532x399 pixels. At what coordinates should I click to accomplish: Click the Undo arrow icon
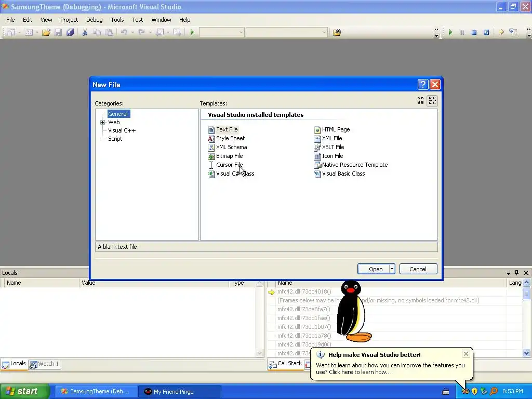click(124, 32)
